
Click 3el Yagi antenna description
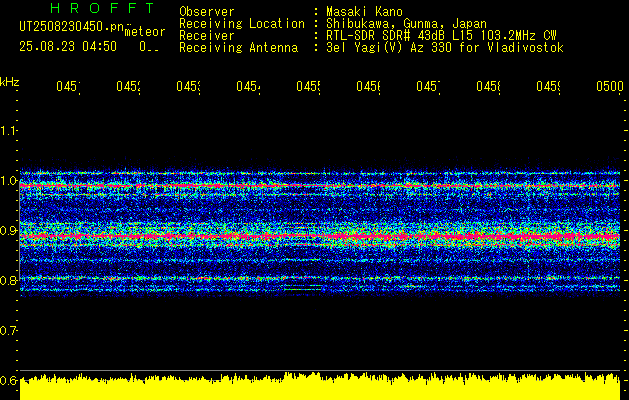(445, 48)
